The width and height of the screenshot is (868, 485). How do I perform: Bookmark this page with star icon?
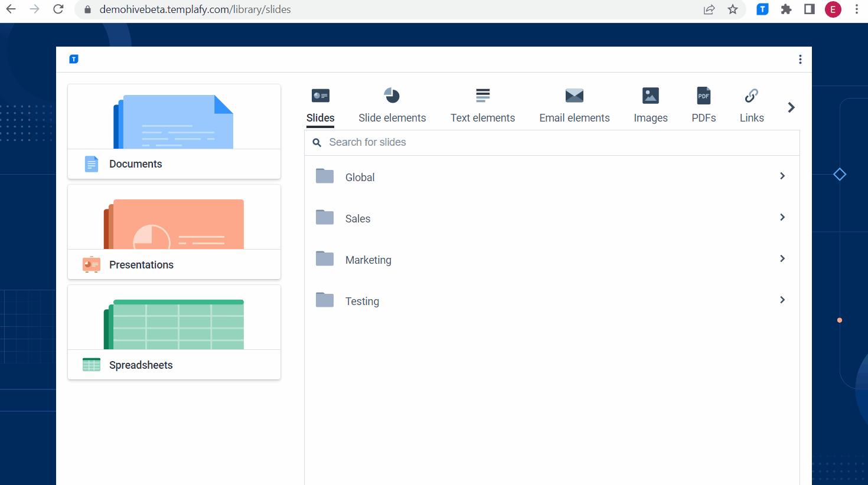tap(733, 9)
